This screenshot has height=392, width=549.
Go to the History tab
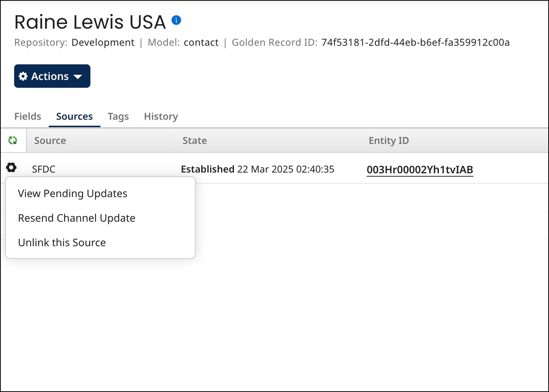[x=161, y=116]
